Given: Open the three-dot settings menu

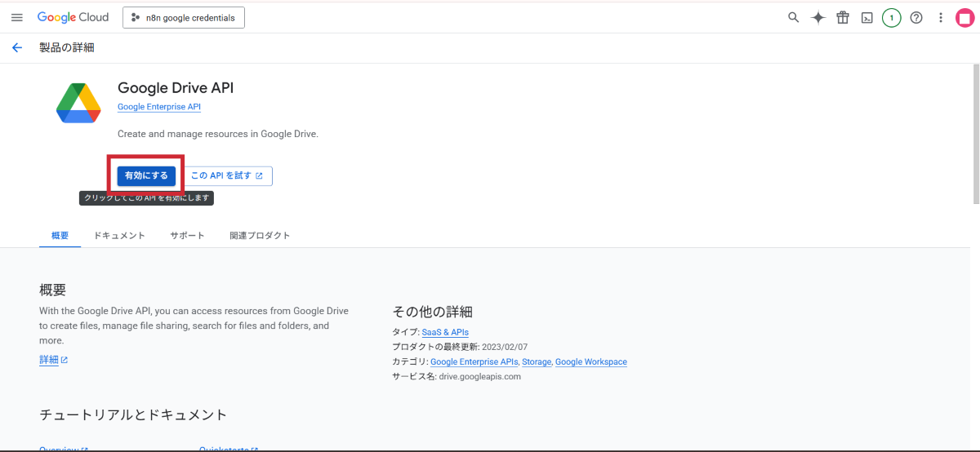Looking at the screenshot, I should [x=941, y=17].
